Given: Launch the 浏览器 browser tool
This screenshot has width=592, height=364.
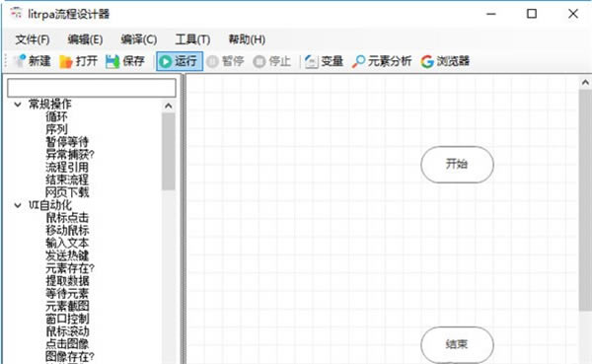Looking at the screenshot, I should pos(445,61).
